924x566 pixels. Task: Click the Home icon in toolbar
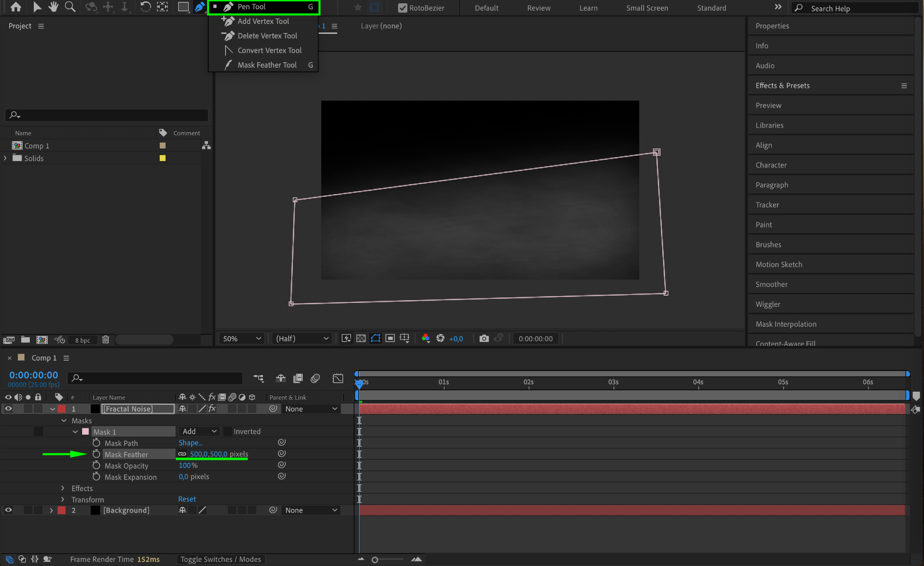[x=16, y=7]
